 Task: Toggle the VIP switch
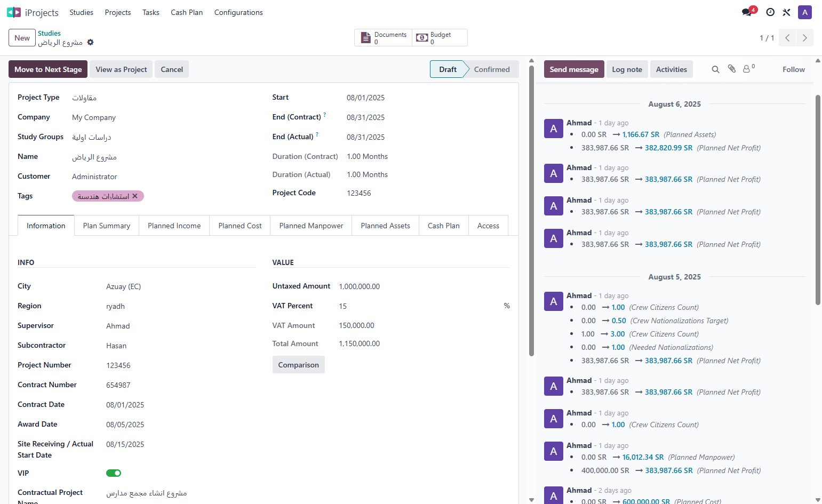[114, 473]
